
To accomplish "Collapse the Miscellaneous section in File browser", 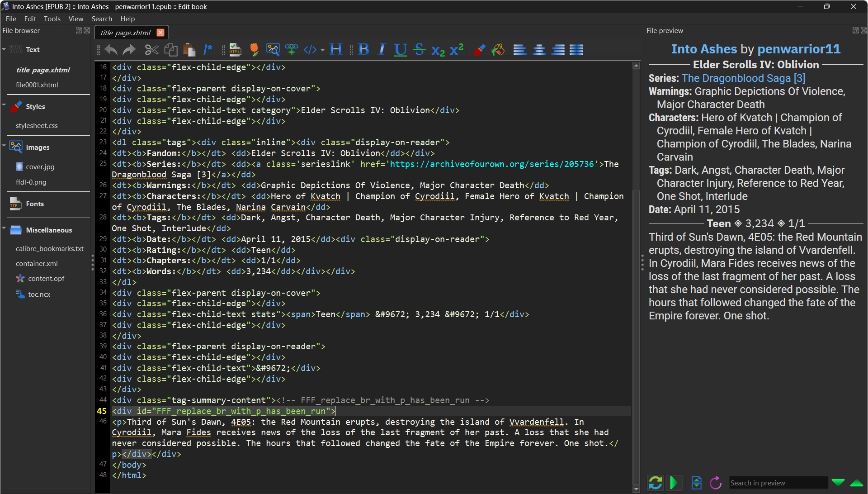I will tap(4, 228).
